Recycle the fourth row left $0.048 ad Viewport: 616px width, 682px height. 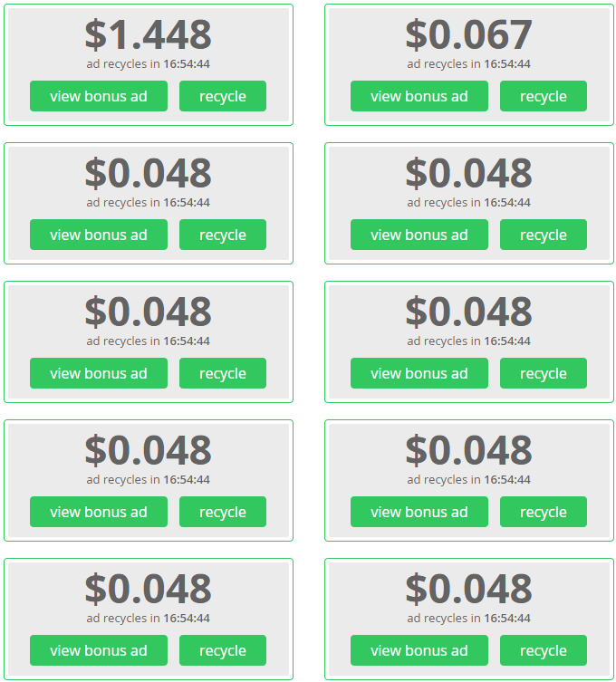pos(223,512)
